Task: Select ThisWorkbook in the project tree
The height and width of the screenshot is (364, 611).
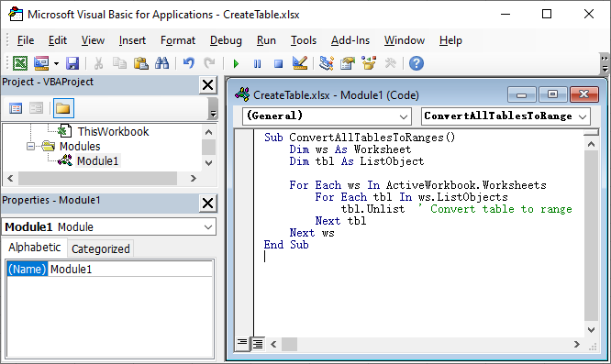Action: (x=113, y=132)
